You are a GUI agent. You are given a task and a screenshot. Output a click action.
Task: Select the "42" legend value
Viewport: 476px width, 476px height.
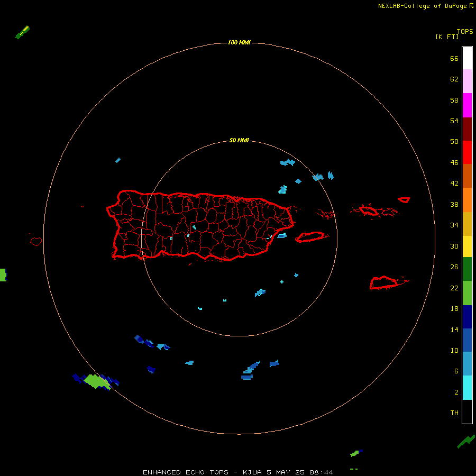[x=454, y=183]
